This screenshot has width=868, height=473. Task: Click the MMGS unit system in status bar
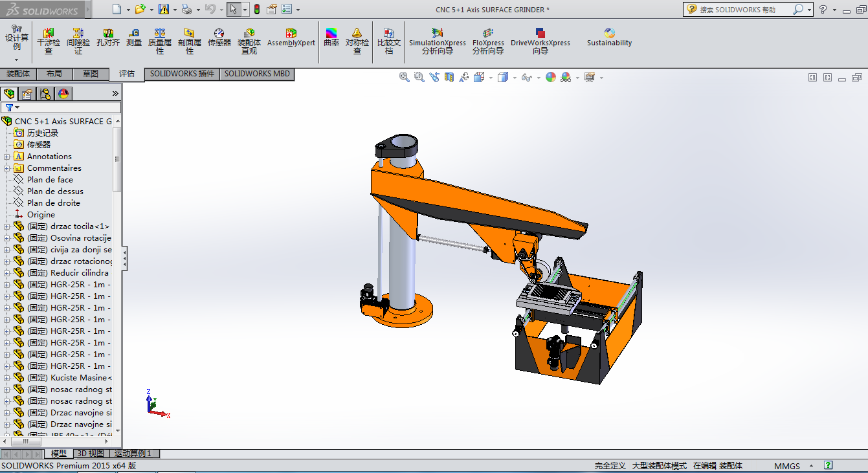pos(786,466)
